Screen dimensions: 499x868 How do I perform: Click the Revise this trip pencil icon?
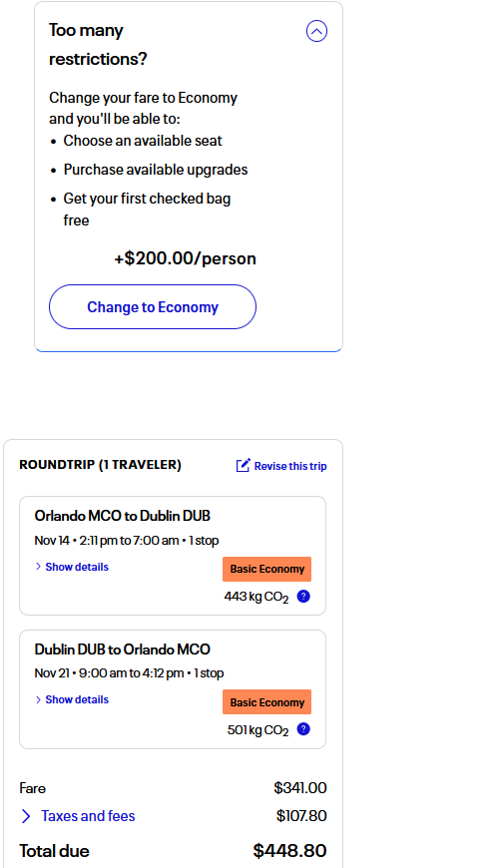pyautogui.click(x=244, y=466)
